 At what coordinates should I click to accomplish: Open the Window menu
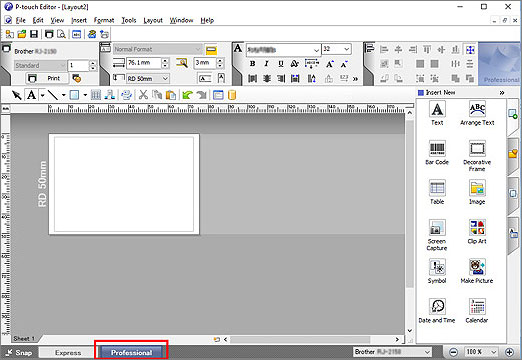point(181,20)
